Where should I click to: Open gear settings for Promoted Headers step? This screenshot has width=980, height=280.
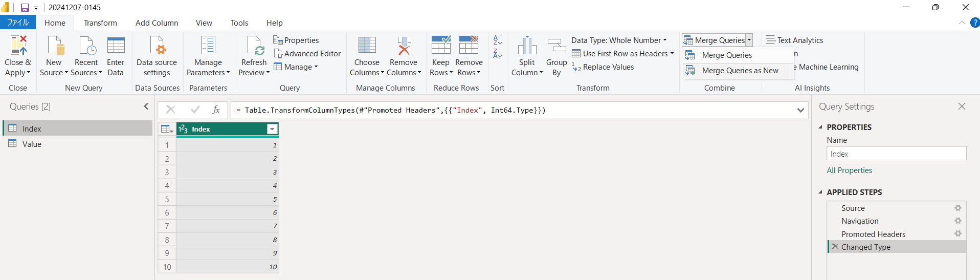[x=958, y=233]
